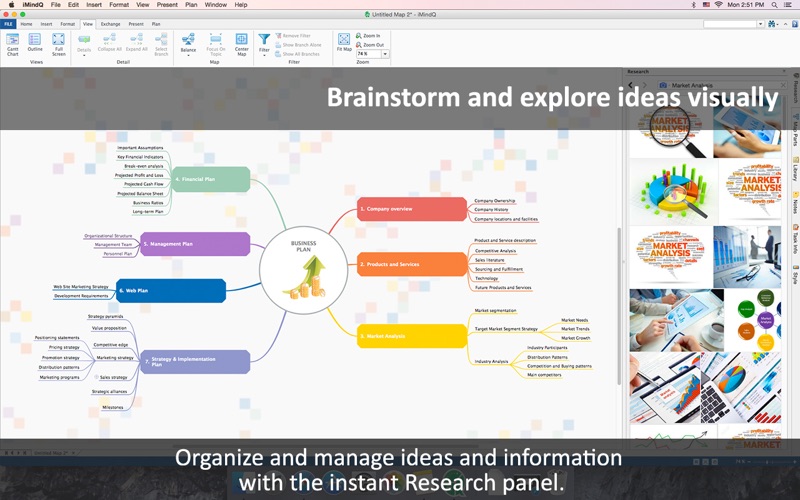The image size is (800, 500).
Task: Click Show All Branches
Action: coord(297,54)
